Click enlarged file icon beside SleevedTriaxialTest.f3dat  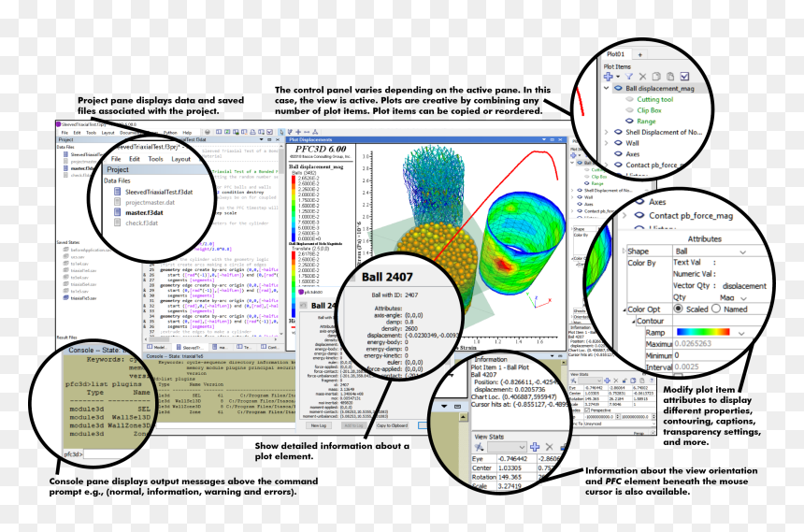118,192
